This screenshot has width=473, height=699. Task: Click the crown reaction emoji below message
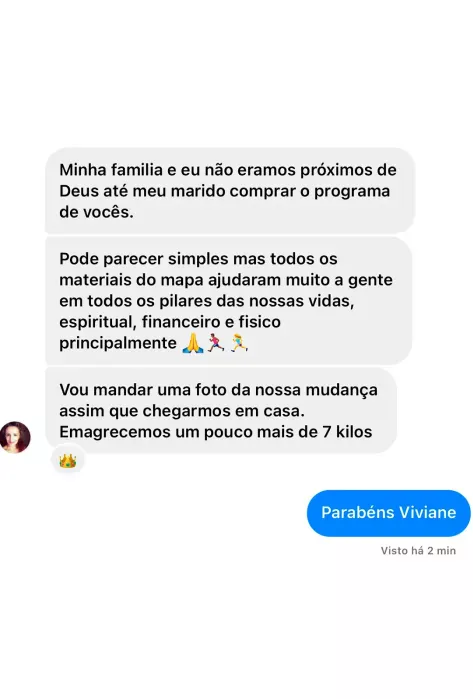coord(67,461)
